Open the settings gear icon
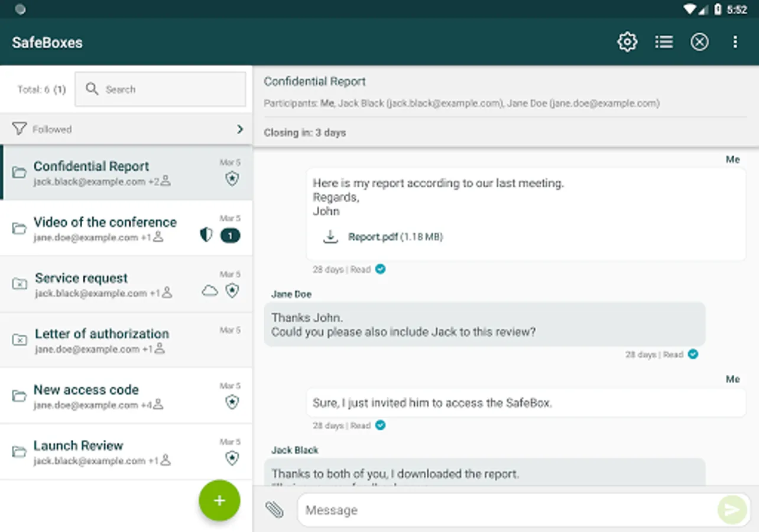759x532 pixels. [627, 42]
